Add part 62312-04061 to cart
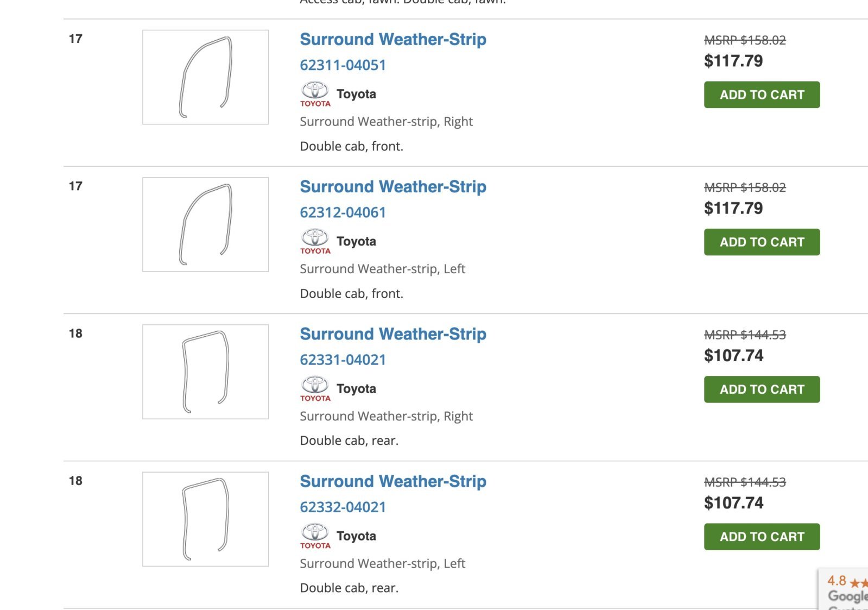Screen dimensions: 868x610 (762, 242)
